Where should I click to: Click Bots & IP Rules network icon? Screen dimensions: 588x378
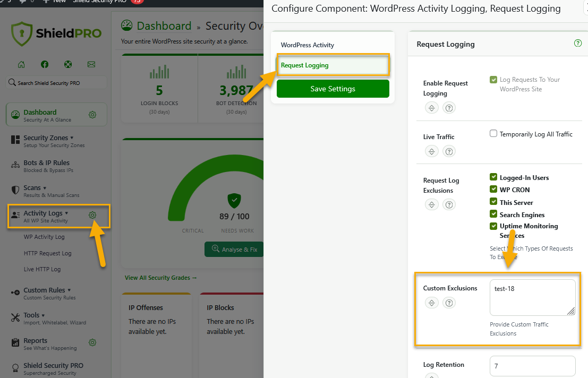15,165
